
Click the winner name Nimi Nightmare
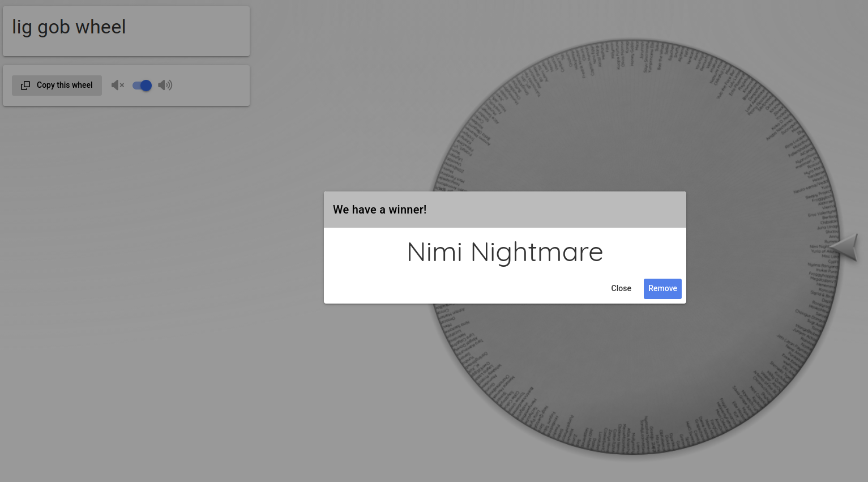click(505, 252)
